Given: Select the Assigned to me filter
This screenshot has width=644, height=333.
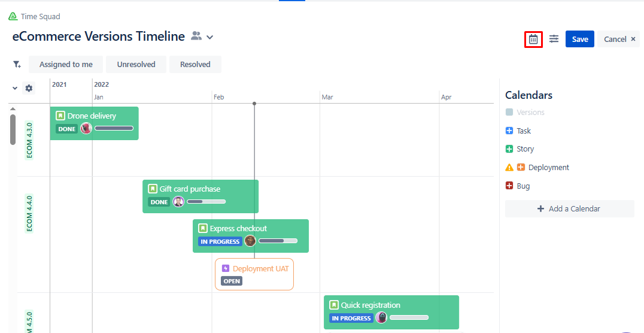Looking at the screenshot, I should pos(66,65).
